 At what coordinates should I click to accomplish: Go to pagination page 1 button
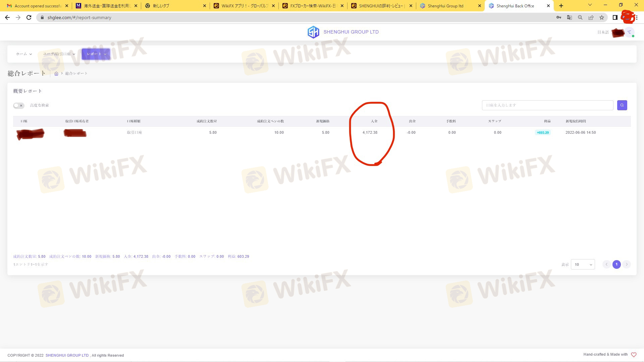pyautogui.click(x=616, y=264)
